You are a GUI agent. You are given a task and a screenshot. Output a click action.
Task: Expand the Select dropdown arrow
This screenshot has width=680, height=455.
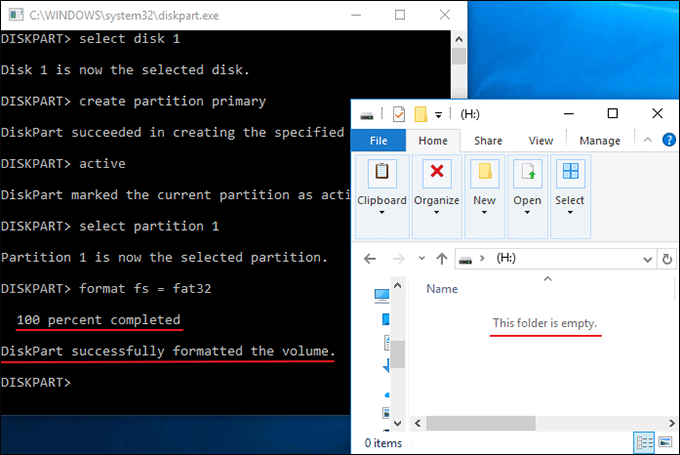(x=570, y=213)
